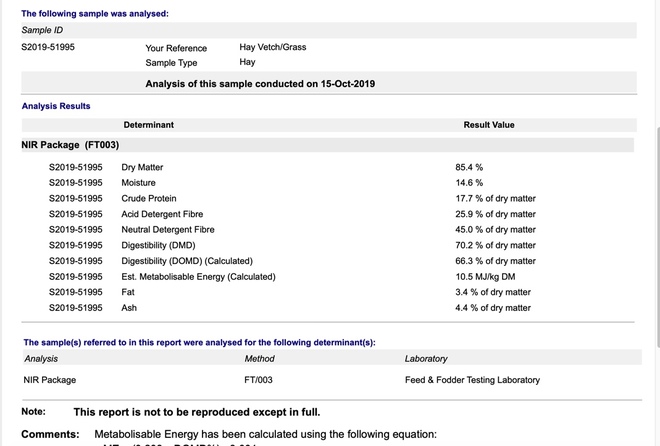Click the Laboratory column header
Image resolution: width=660 pixels, height=446 pixels.
(x=426, y=358)
